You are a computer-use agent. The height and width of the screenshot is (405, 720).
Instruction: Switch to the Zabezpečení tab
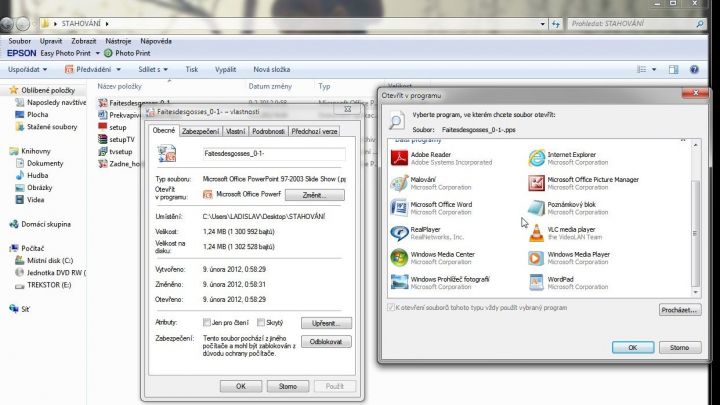pos(200,131)
